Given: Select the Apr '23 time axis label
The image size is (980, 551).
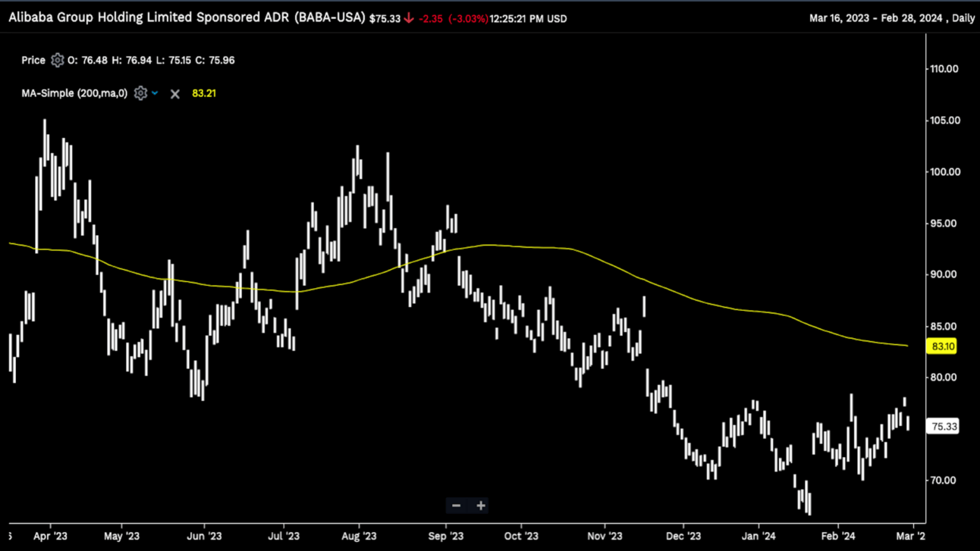Looking at the screenshot, I should [x=50, y=536].
